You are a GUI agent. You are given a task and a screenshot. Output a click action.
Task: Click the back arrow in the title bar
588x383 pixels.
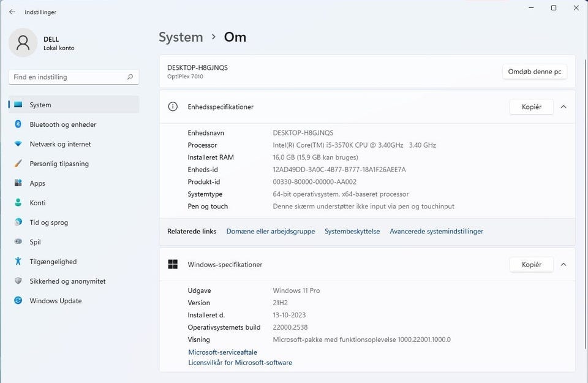tap(12, 12)
